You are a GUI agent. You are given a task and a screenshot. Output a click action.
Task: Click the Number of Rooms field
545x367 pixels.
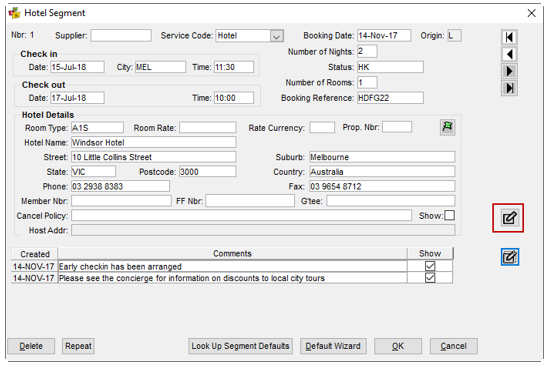[367, 82]
